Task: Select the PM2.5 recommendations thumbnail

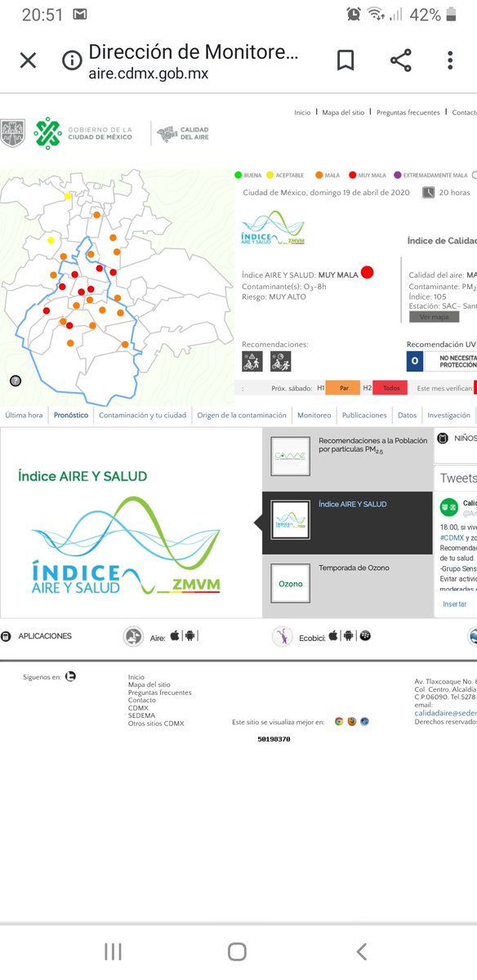Action: pyautogui.click(x=290, y=457)
